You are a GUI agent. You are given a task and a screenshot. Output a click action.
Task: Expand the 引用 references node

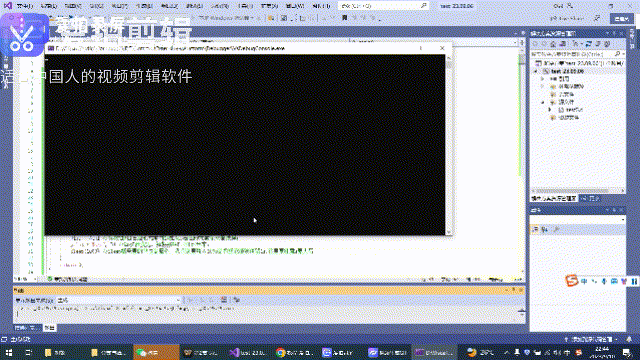[543, 79]
